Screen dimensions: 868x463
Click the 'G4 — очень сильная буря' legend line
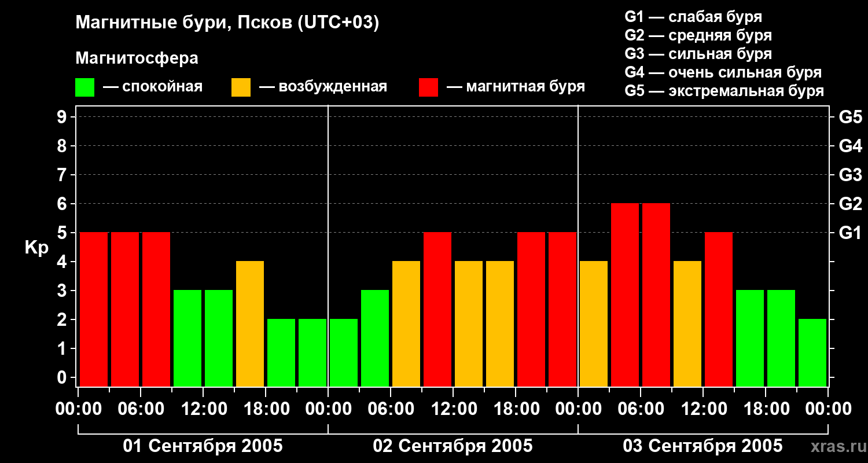coord(723,72)
